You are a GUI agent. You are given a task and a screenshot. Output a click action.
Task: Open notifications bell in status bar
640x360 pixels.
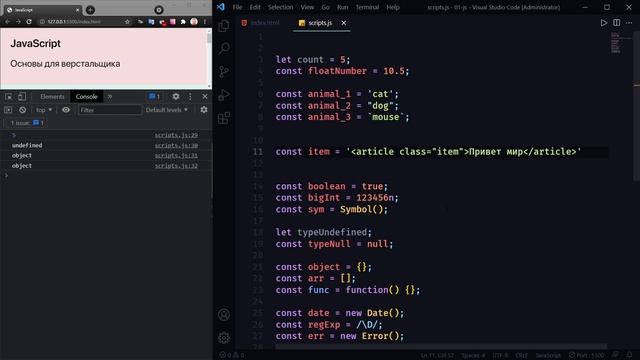coord(629,355)
